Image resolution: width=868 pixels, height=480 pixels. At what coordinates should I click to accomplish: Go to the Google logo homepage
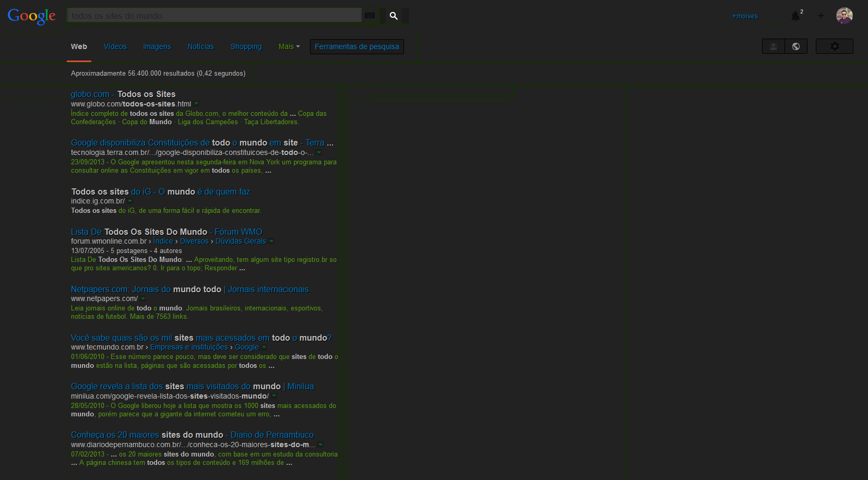click(31, 16)
